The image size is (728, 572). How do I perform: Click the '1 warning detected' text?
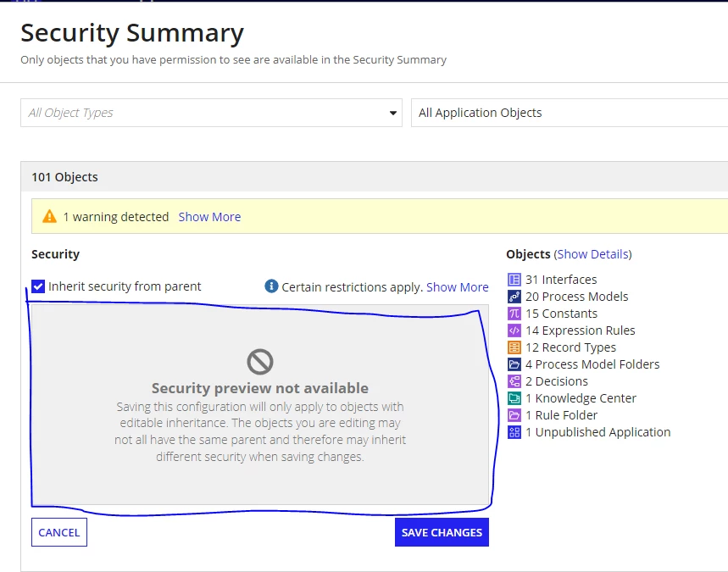tap(116, 217)
